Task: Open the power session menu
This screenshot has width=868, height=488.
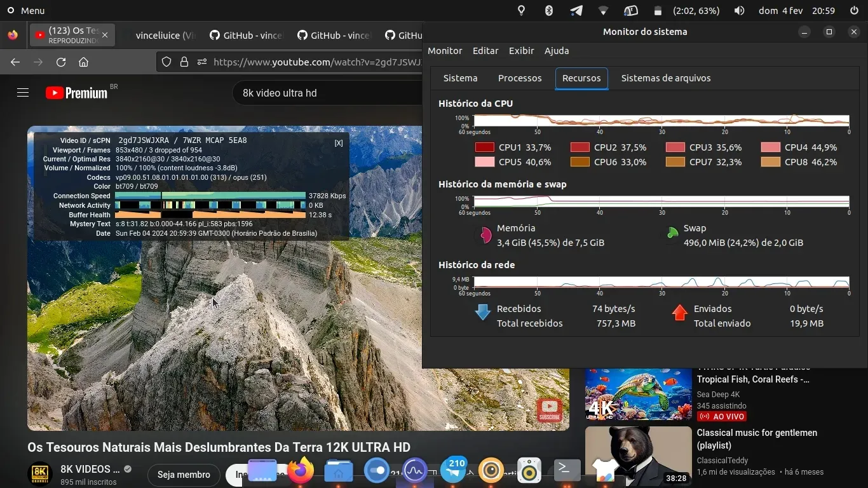Action: (854, 11)
